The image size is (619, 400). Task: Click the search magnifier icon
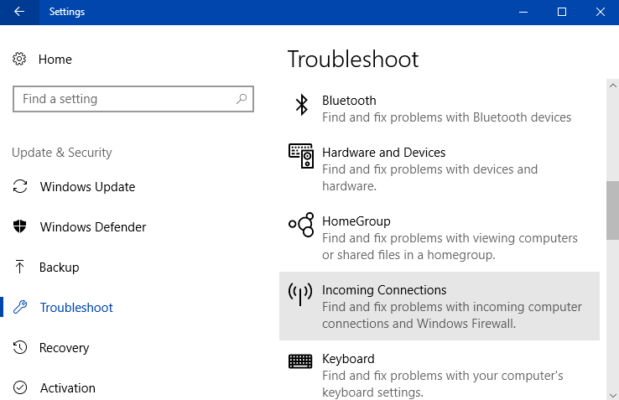241,99
